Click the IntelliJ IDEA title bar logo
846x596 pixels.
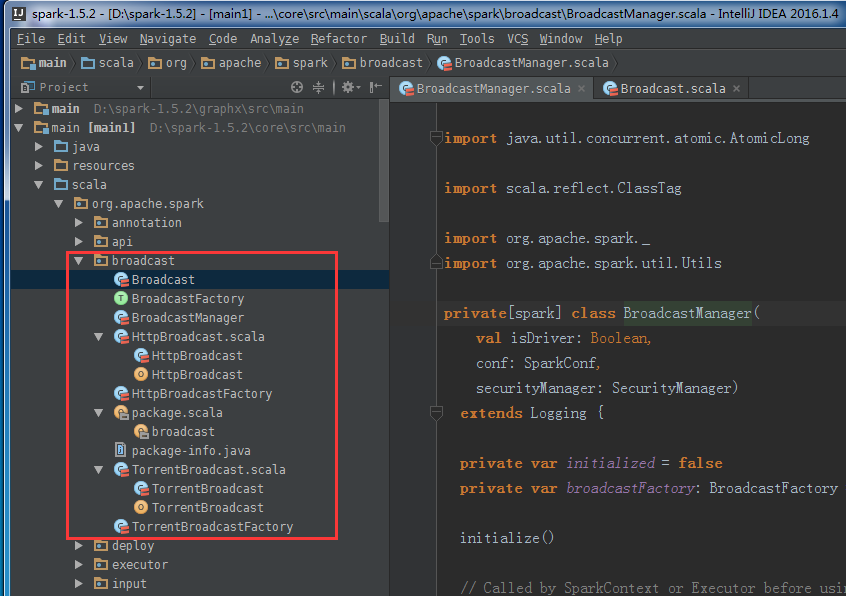(x=18, y=13)
